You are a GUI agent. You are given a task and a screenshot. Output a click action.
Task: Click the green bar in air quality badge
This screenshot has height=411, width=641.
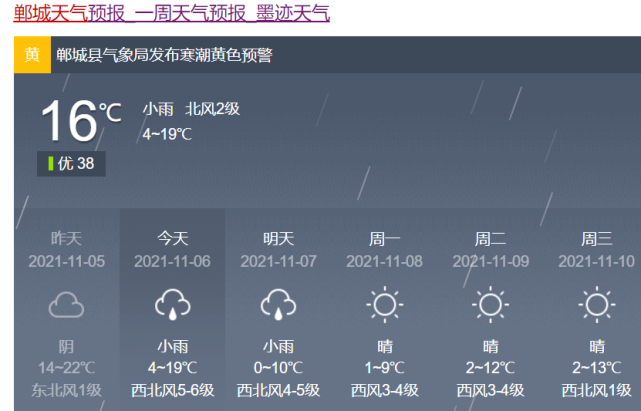point(51,164)
